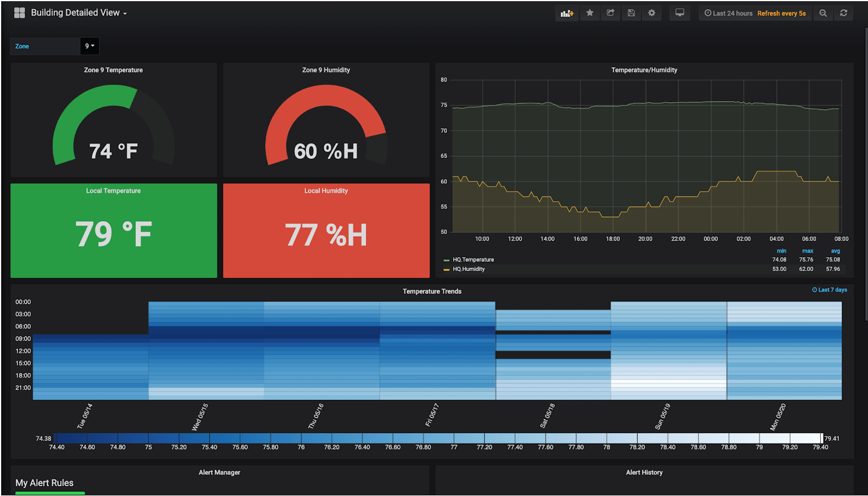The width and height of the screenshot is (868, 496).
Task: Sort legend by the avg column
Action: [835, 251]
